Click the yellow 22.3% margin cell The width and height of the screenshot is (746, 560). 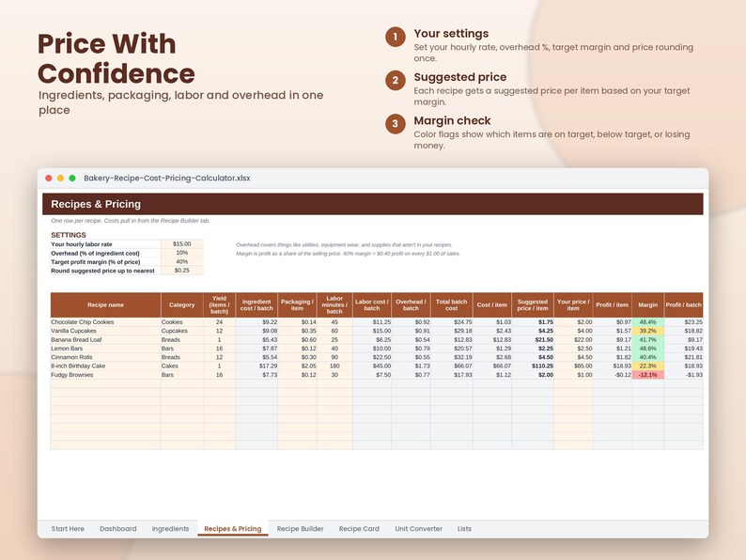point(648,366)
